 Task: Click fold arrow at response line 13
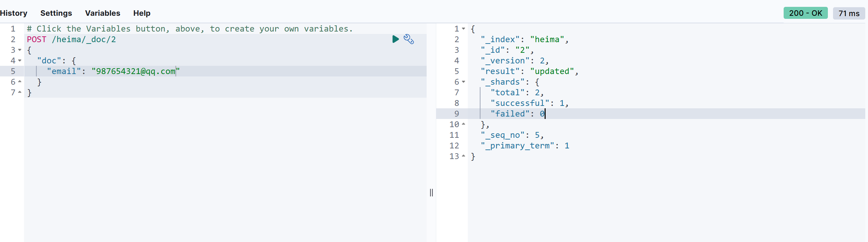[464, 156]
